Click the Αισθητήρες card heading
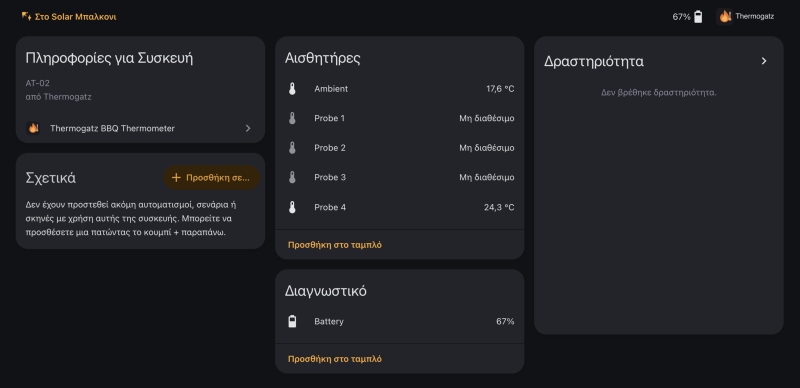The image size is (800, 388). pos(322,58)
